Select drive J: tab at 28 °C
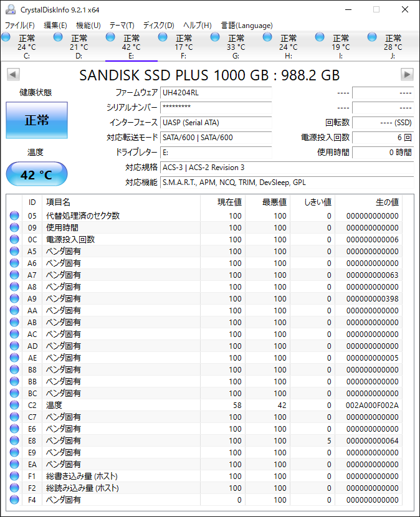 (x=393, y=47)
